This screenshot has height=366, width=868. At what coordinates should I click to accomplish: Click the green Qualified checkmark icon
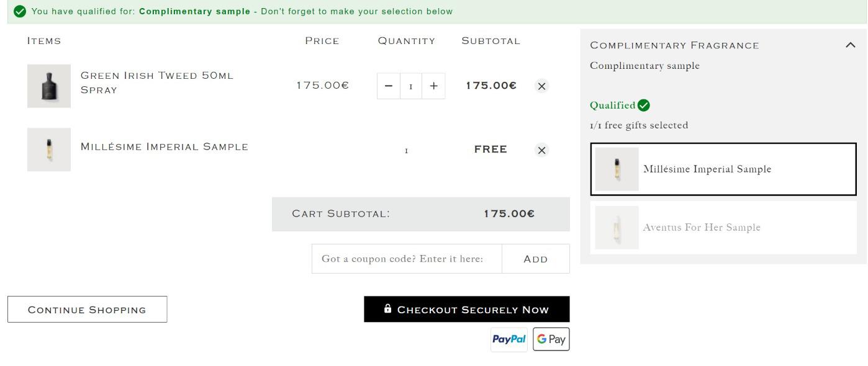[x=644, y=105]
